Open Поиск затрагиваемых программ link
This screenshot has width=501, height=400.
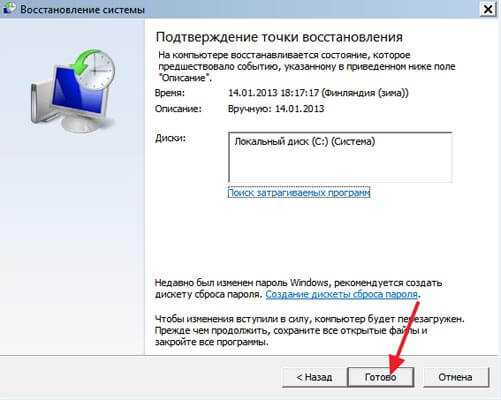pos(299,192)
